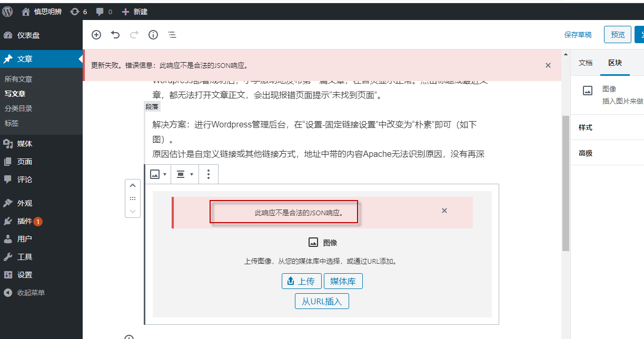
Task: Click the 图像 placeholder icon
Action: point(313,242)
